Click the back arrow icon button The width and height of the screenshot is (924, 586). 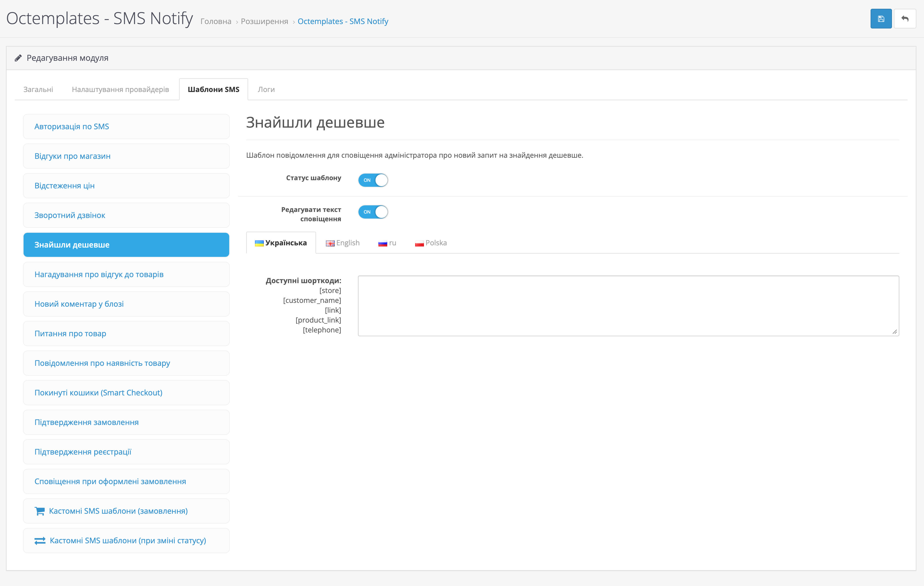tap(905, 19)
